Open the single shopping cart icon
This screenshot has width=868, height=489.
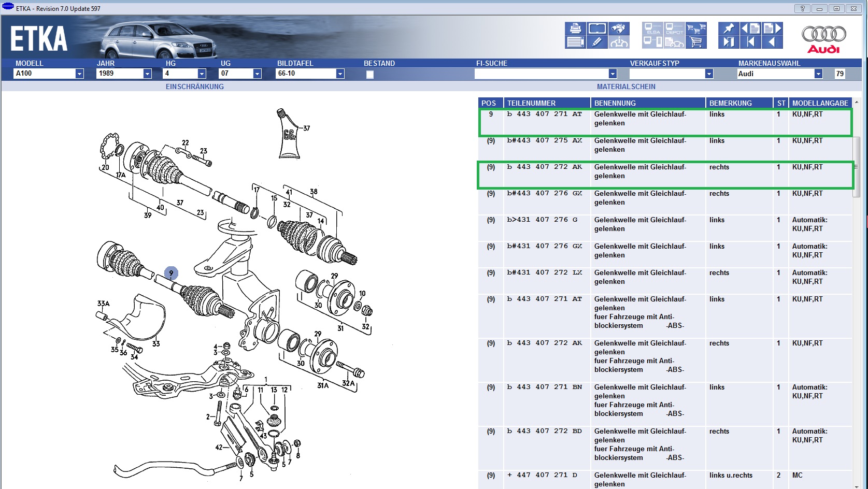coord(696,42)
